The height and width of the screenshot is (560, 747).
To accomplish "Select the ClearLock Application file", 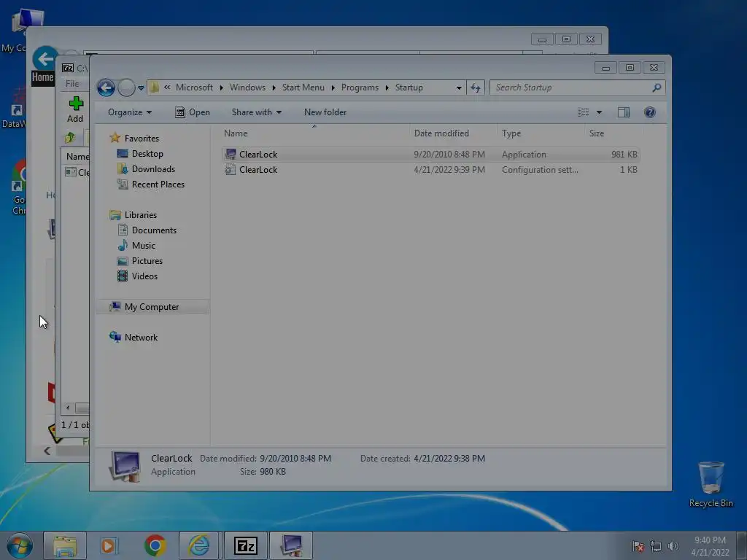I will pos(430,155).
